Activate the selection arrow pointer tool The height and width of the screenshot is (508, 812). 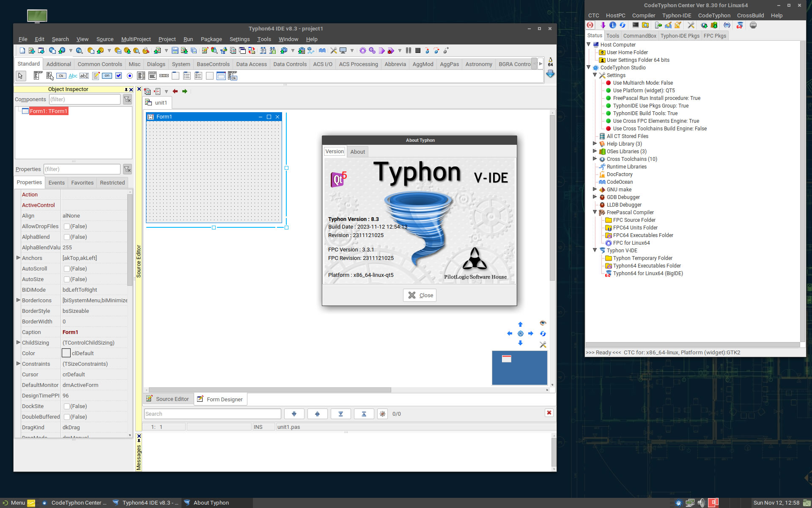[x=20, y=76]
